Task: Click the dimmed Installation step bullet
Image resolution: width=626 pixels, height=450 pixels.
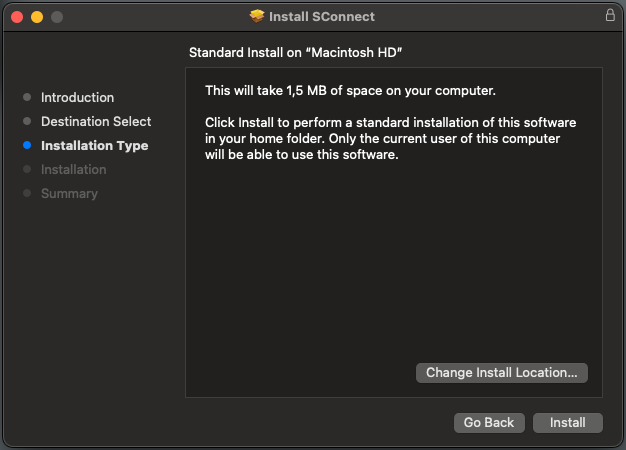Action: tap(27, 169)
